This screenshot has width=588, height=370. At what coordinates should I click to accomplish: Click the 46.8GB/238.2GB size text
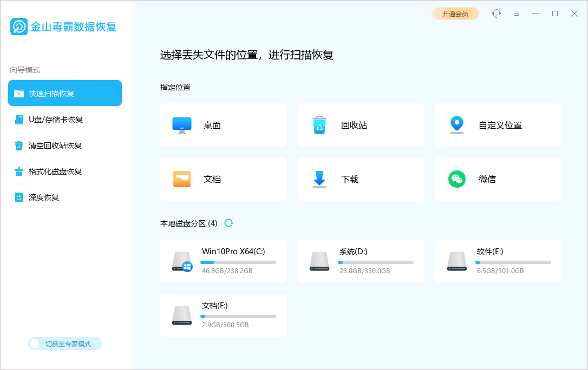227,271
